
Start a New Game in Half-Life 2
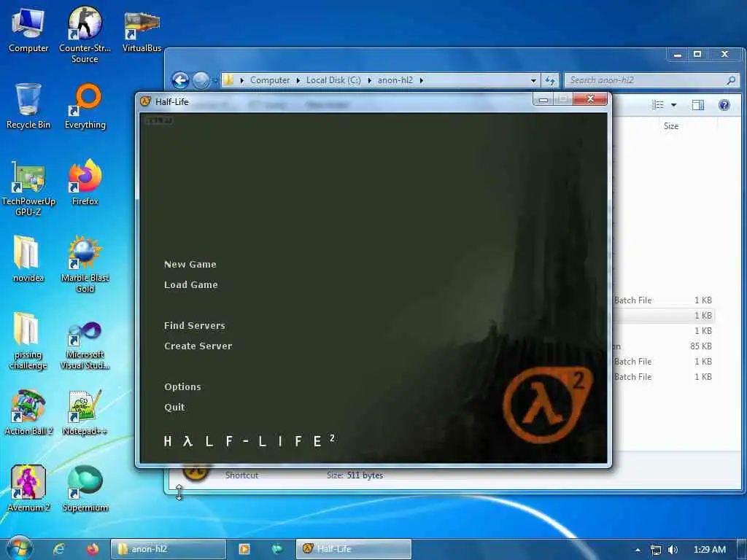(x=190, y=264)
